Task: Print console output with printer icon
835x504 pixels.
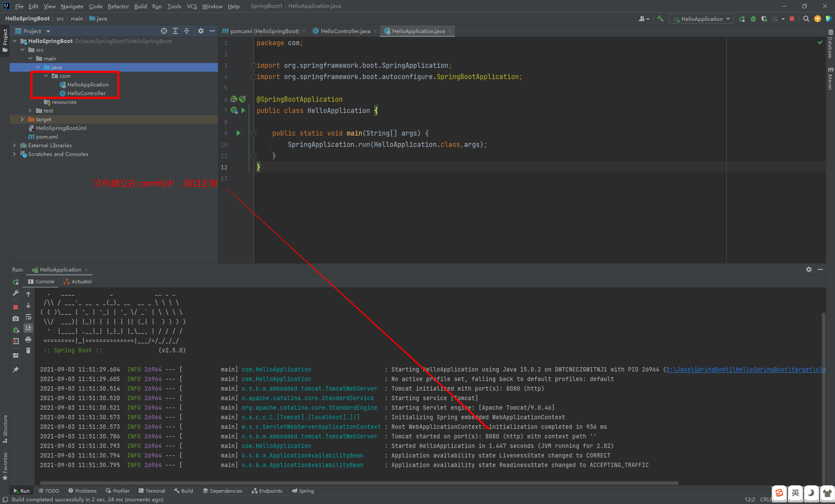Action: 28,339
